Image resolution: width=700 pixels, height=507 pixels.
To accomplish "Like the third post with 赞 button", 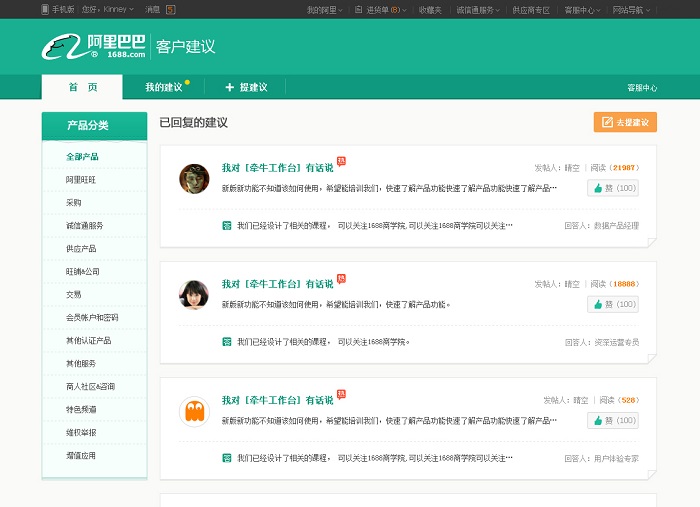I will point(613,421).
